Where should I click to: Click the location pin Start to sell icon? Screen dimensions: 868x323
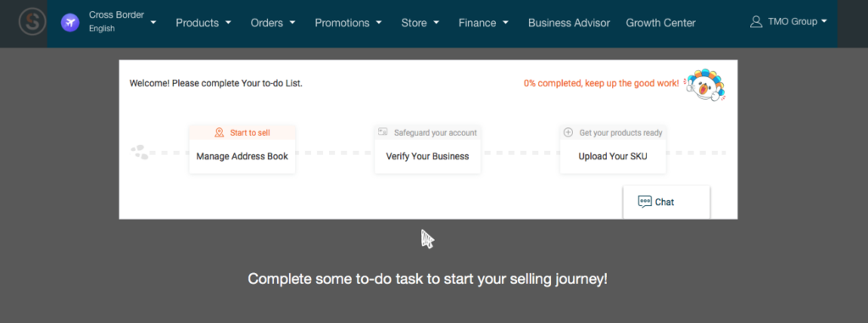(x=220, y=132)
